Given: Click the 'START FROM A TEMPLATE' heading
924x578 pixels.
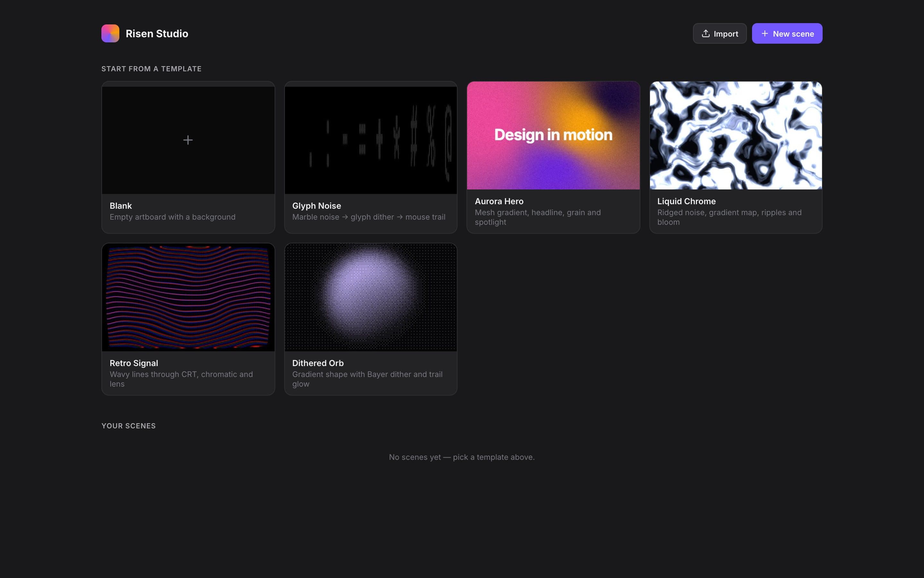Looking at the screenshot, I should point(151,69).
